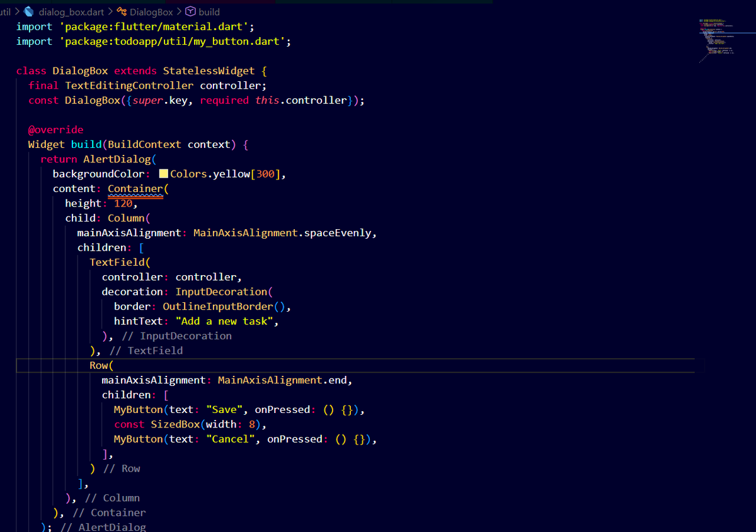Click the yellow shade index 300
Image resolution: width=756 pixels, height=532 pixels.
tap(266, 174)
